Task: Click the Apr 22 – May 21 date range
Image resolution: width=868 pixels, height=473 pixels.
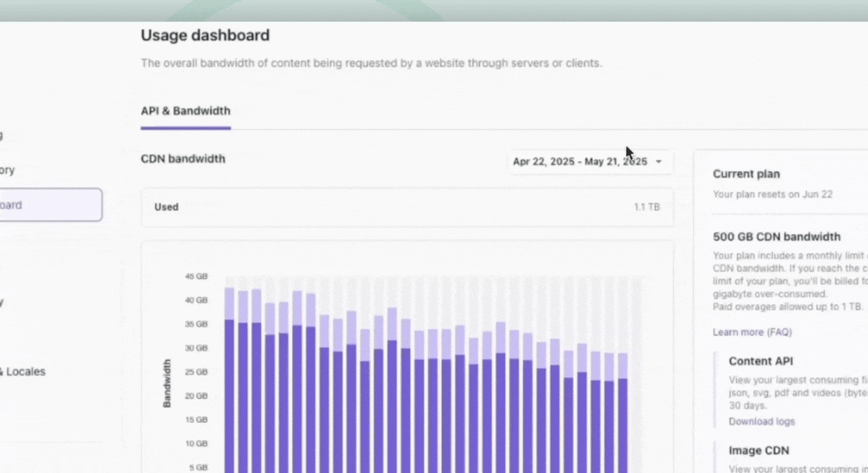Action: pyautogui.click(x=580, y=162)
